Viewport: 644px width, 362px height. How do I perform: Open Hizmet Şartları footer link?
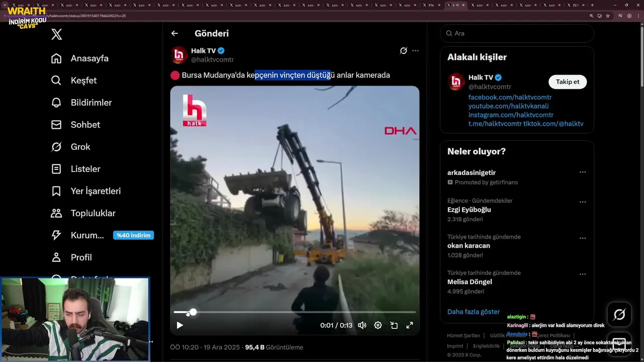point(463,335)
